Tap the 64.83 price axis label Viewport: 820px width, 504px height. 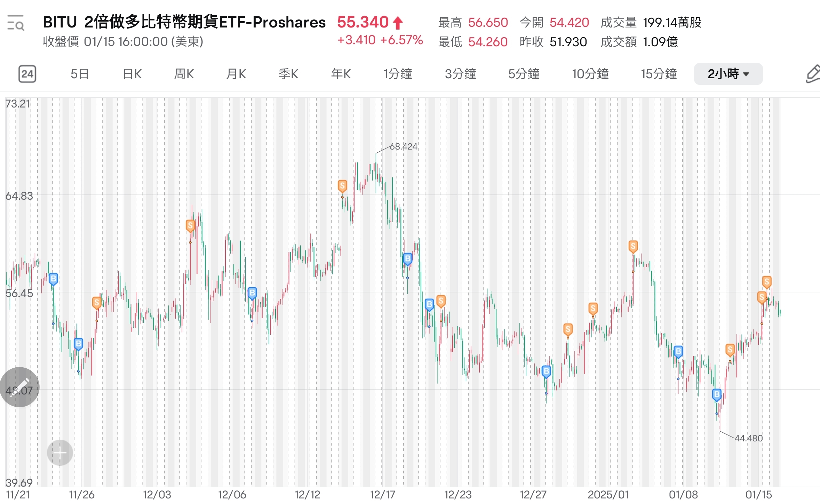point(19,196)
